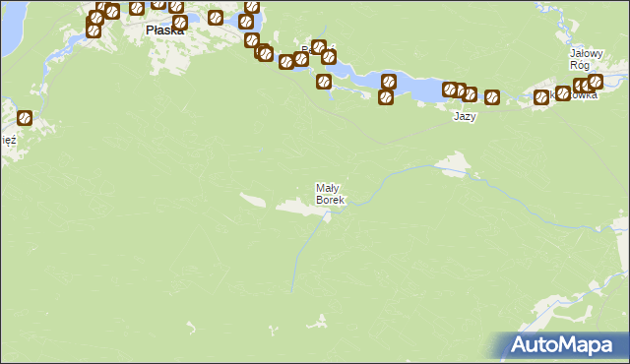Click the Płaska town label
630x364 pixels.
click(x=164, y=30)
